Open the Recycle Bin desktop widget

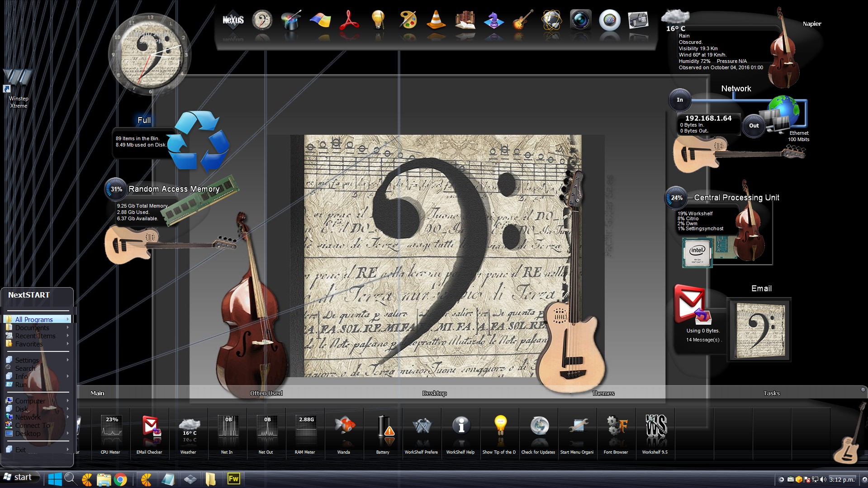pos(199,141)
